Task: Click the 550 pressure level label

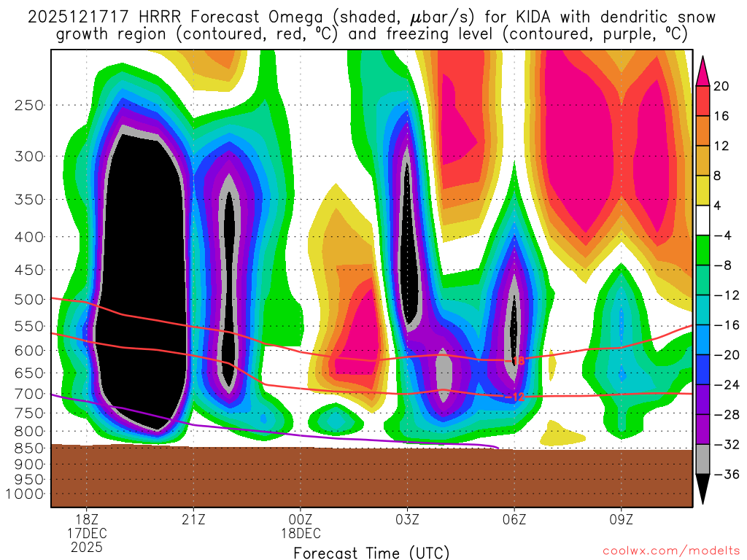Action: [x=29, y=326]
